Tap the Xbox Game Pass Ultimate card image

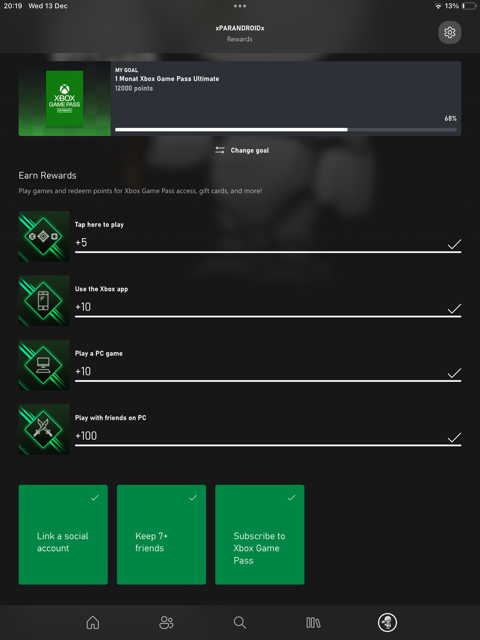pyautogui.click(x=64, y=98)
